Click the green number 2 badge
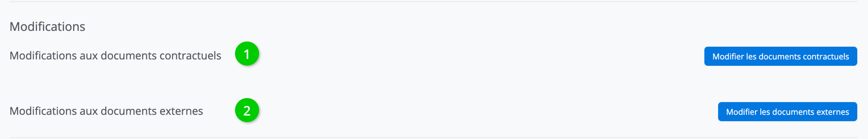 (247, 110)
